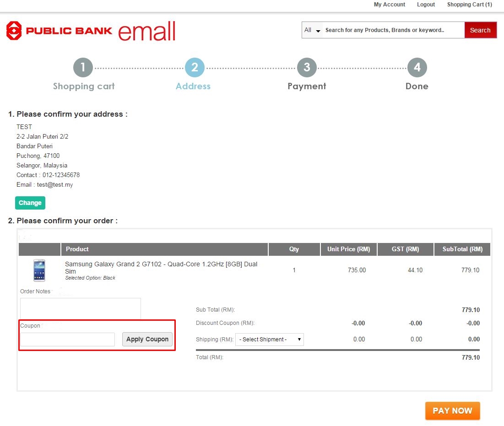
Task: Click the Apply Coupon button
Action: coord(147,339)
